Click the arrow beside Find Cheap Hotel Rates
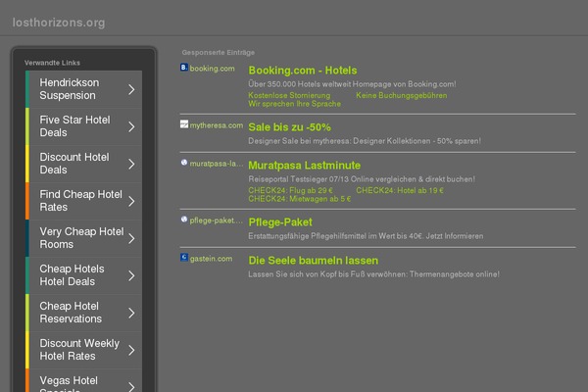The width and height of the screenshot is (588, 392). [x=131, y=202]
